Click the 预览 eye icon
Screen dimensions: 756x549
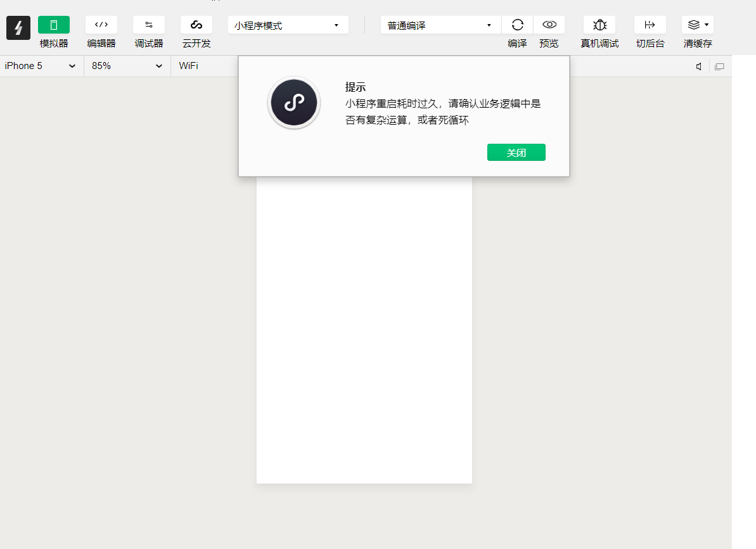click(x=549, y=25)
